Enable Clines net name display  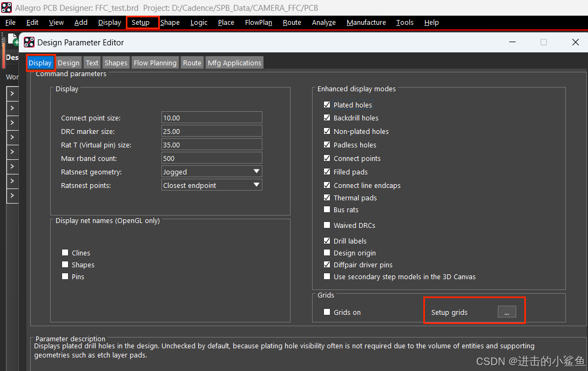pos(65,252)
